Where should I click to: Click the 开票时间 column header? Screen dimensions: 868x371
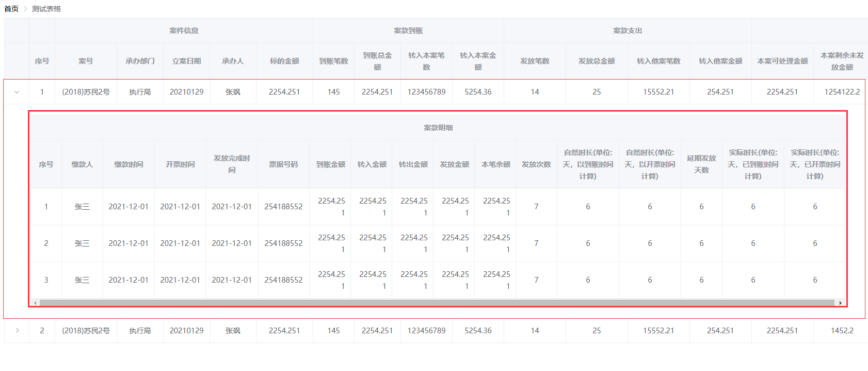(x=180, y=164)
